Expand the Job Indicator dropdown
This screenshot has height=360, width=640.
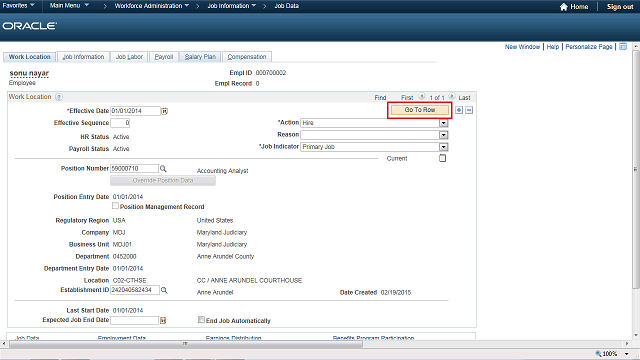(444, 147)
